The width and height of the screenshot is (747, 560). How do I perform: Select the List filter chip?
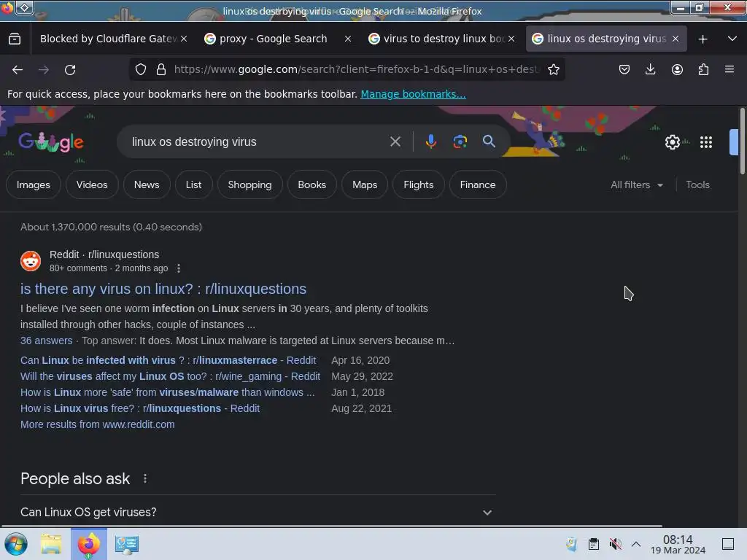pos(193,184)
